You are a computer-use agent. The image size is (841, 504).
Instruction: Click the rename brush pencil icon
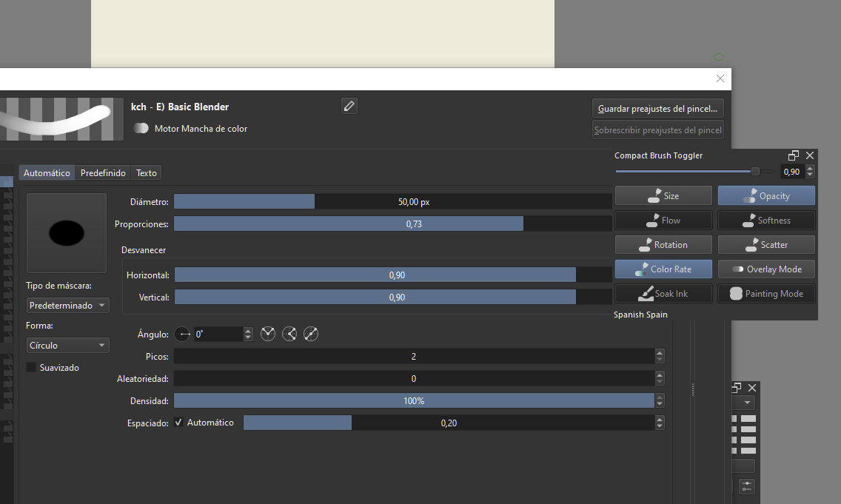tap(349, 106)
